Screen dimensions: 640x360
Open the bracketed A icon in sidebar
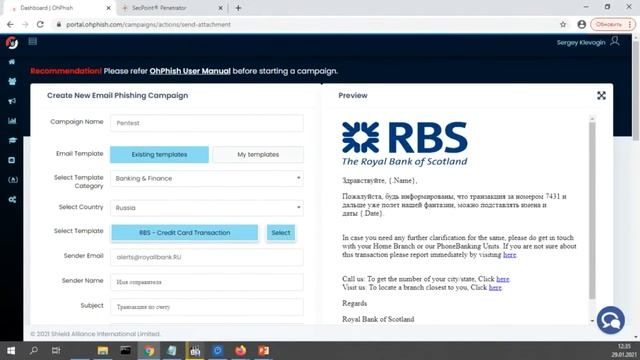[x=13, y=180]
